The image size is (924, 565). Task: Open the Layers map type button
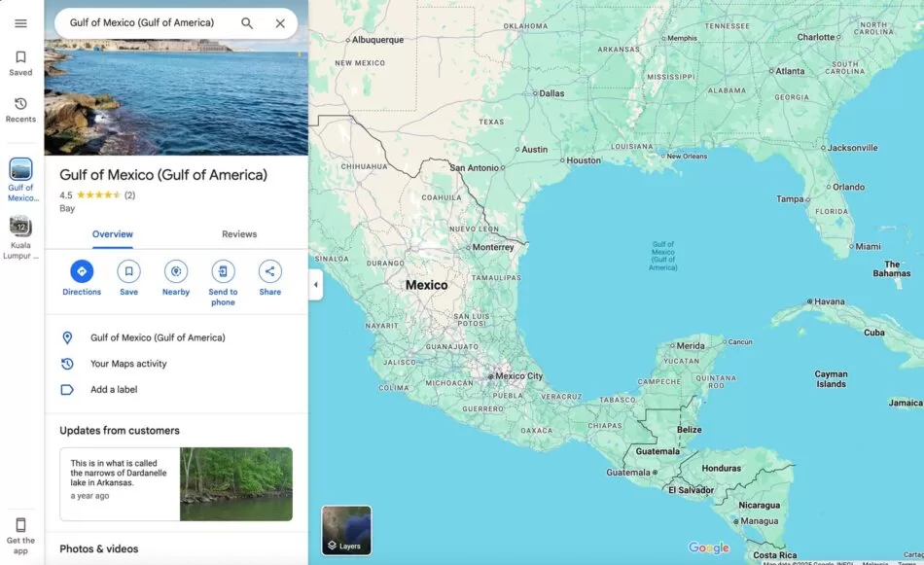tap(346, 530)
